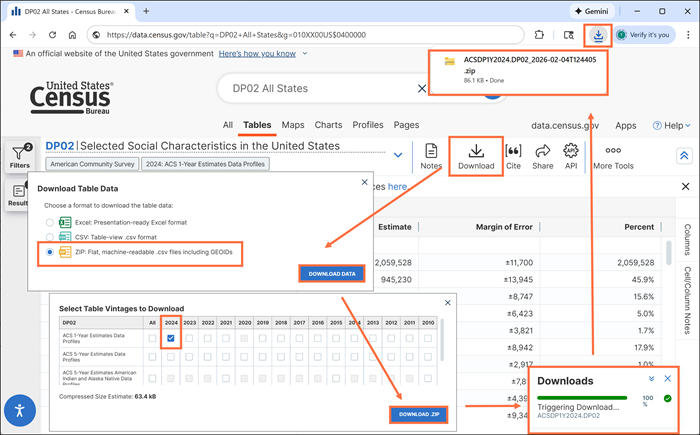
Task: Reload the page
Action: (x=52, y=35)
